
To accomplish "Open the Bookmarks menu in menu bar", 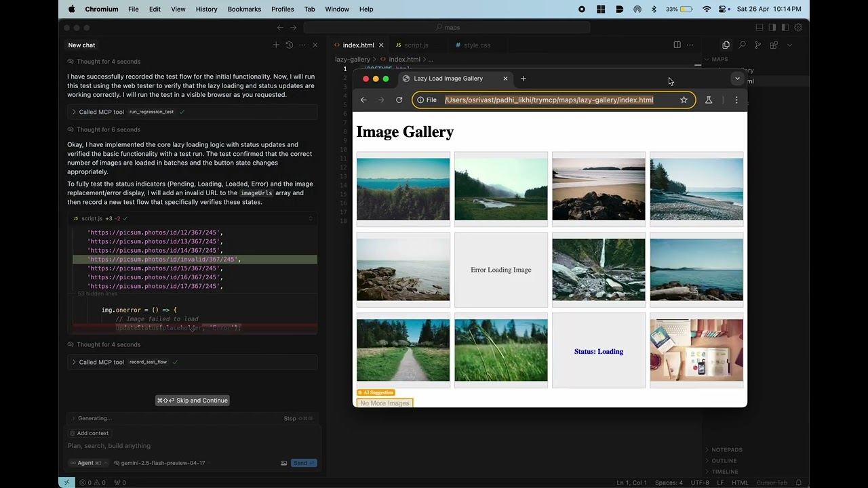I will pyautogui.click(x=244, y=9).
